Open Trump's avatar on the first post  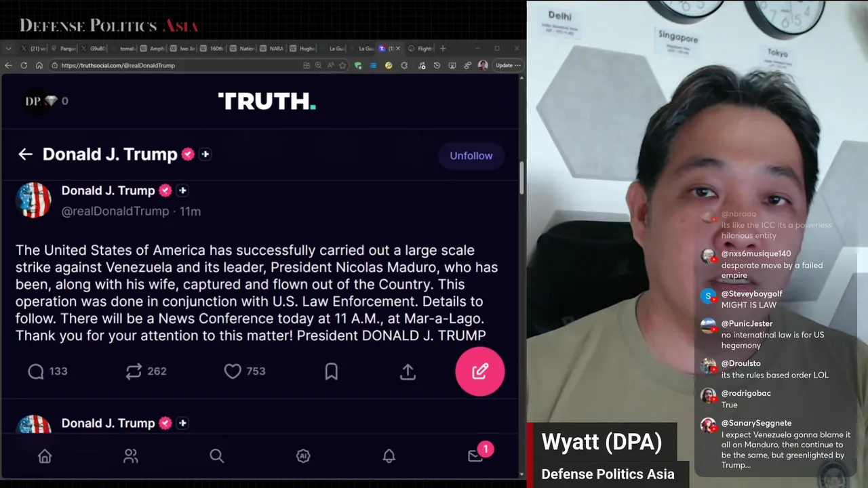coord(33,200)
